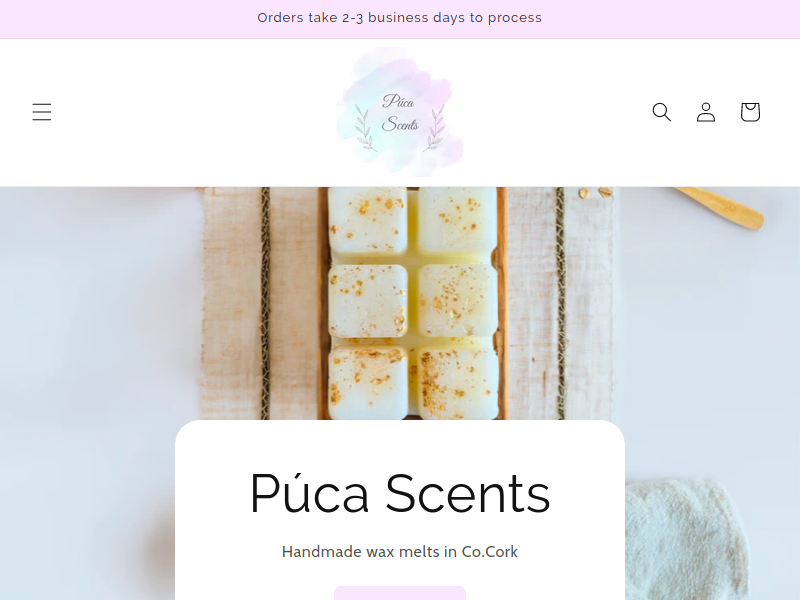Click the white towel in hero image

pos(686,540)
